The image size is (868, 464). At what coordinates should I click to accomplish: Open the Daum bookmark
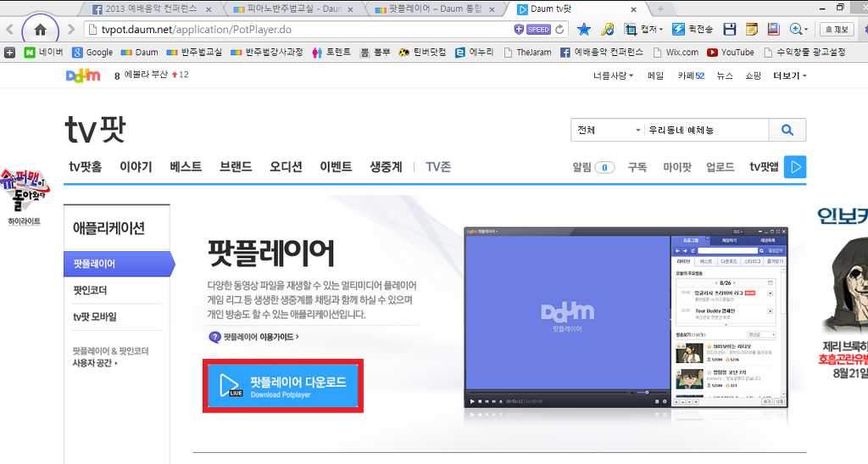tap(140, 52)
